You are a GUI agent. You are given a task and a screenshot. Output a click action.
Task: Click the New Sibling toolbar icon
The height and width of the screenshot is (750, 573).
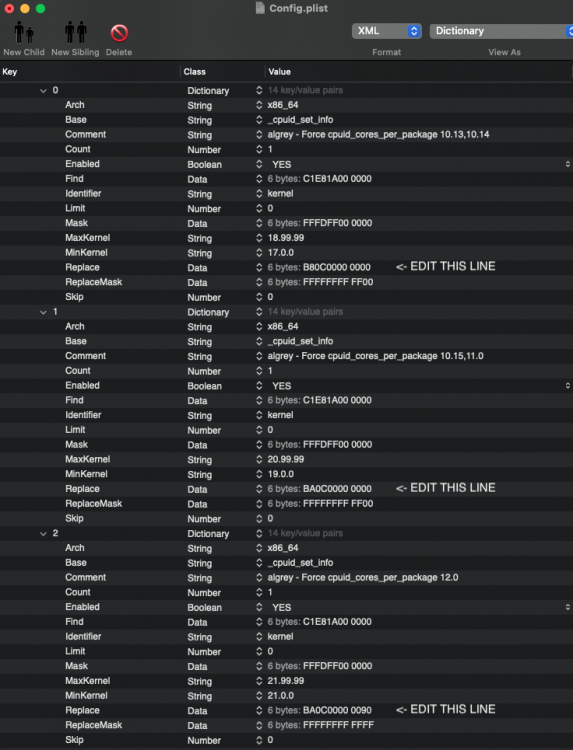76,33
